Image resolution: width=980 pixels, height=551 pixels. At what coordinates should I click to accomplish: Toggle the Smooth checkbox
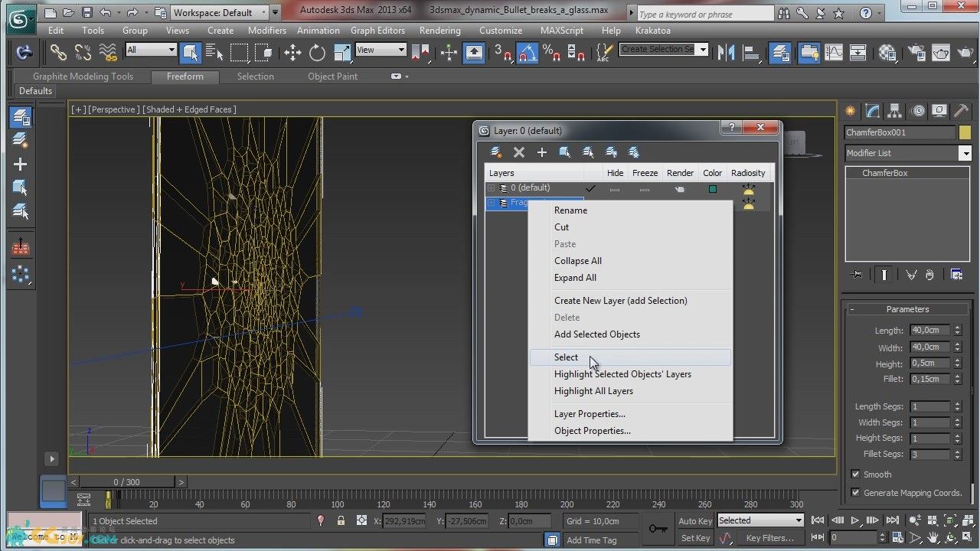[x=855, y=474]
